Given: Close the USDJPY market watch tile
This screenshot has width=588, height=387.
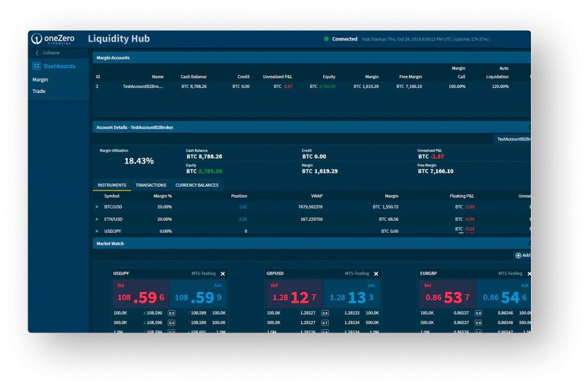Looking at the screenshot, I should pyautogui.click(x=223, y=273).
